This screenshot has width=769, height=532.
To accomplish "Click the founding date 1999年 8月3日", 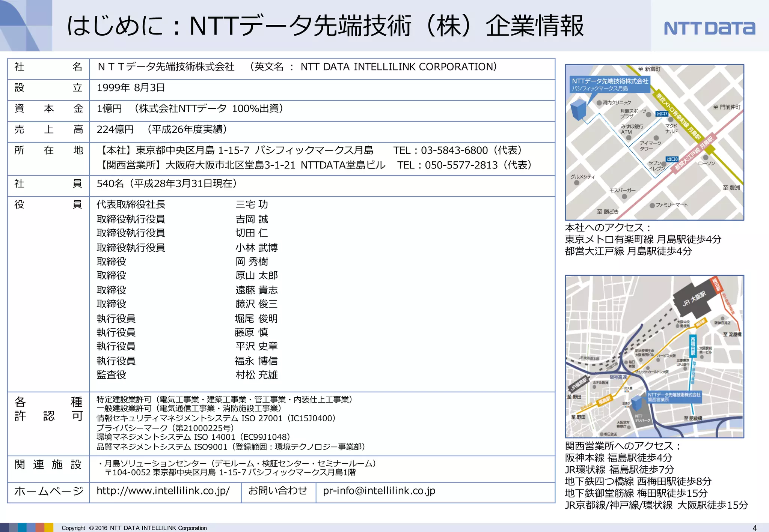I will tap(131, 88).
